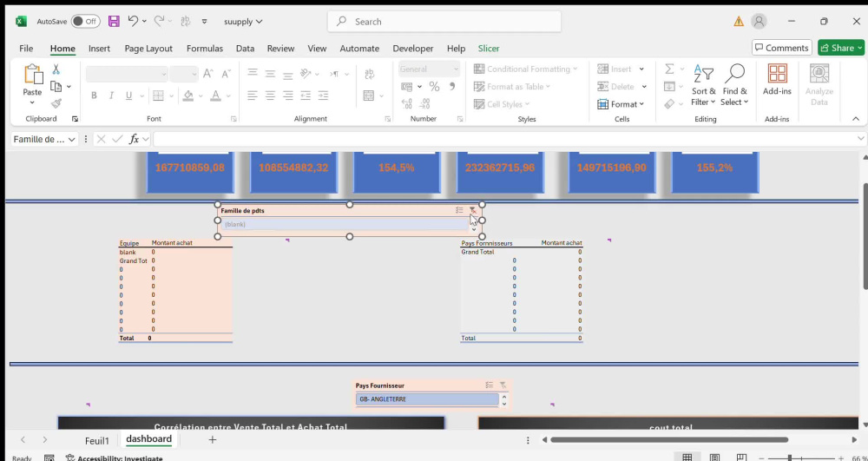
Task: Open the View tab
Action: [317, 48]
